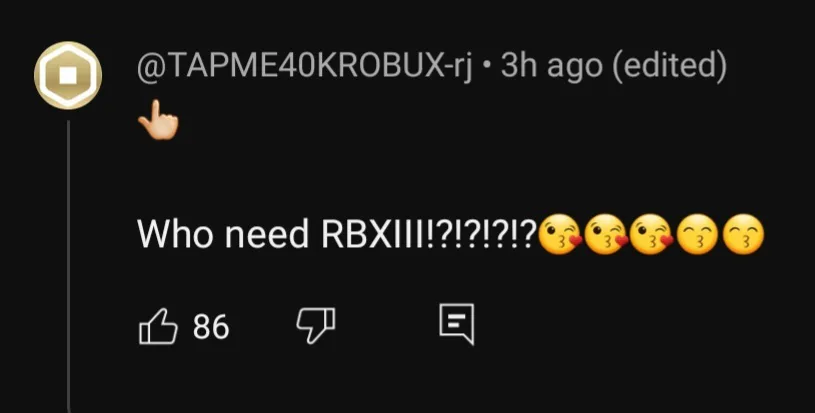Tap the first kissing-heart emoji
This screenshot has height=413, width=815.
559,234
